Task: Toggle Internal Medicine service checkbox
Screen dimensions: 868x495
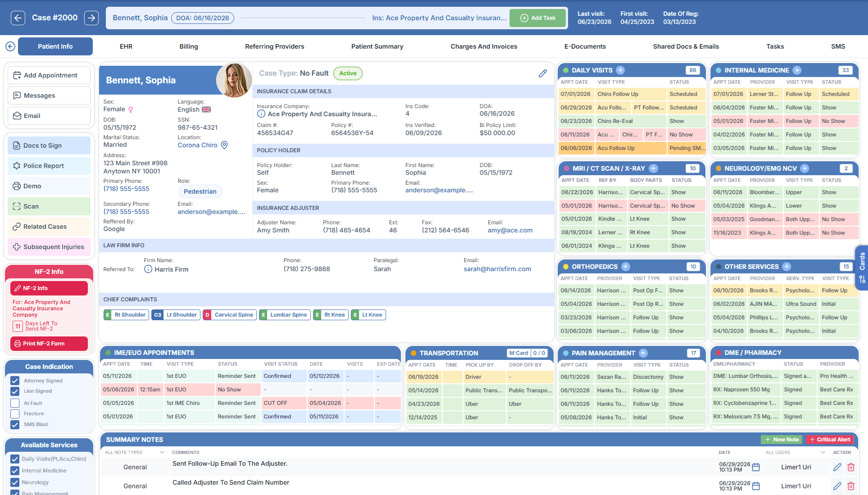Action: pyautogui.click(x=15, y=471)
